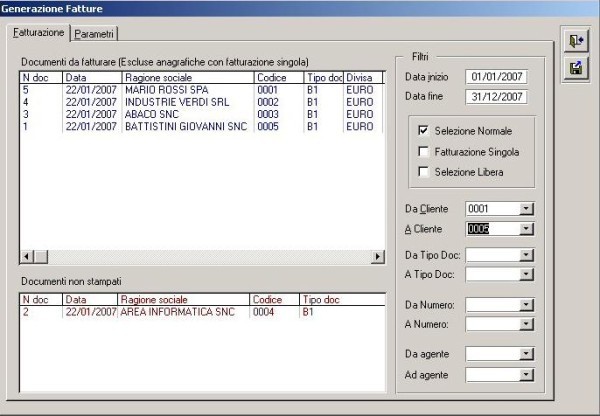Open the Da Cliente dropdown arrow
This screenshot has height=416, width=600.
click(526, 209)
